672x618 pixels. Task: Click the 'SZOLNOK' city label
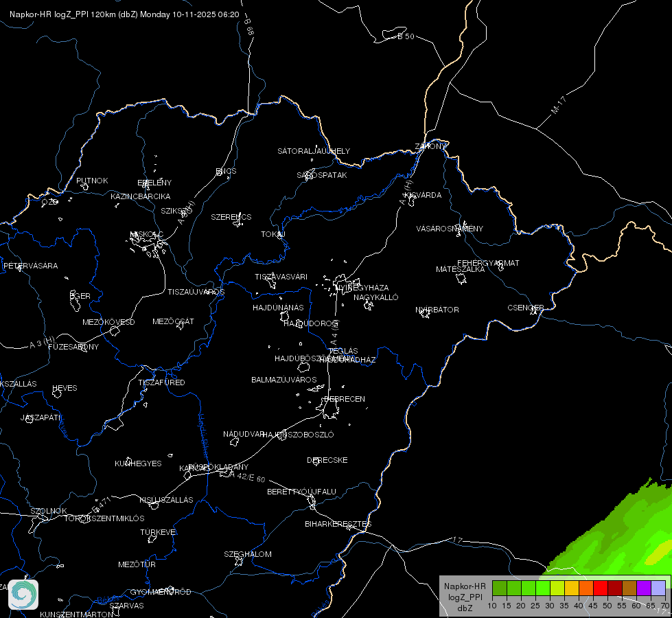(x=49, y=511)
